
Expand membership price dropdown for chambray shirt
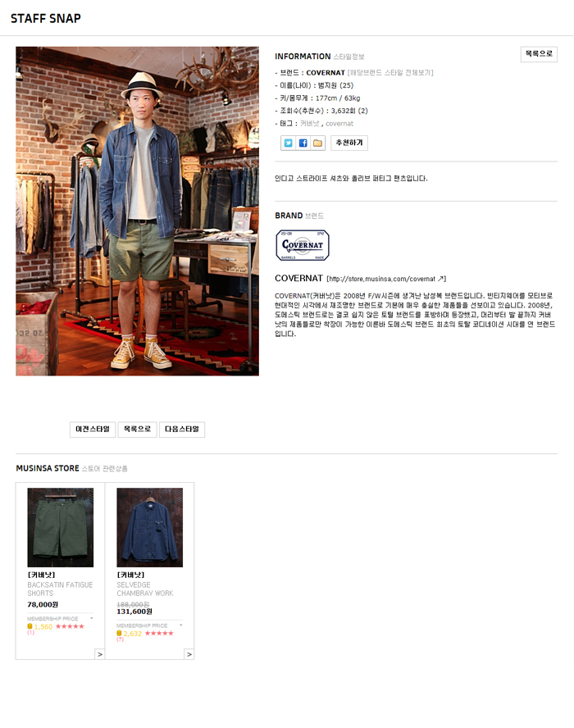tap(180, 626)
